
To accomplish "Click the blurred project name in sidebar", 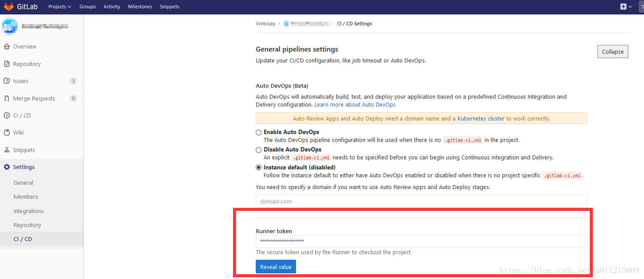I will pyautogui.click(x=45, y=26).
